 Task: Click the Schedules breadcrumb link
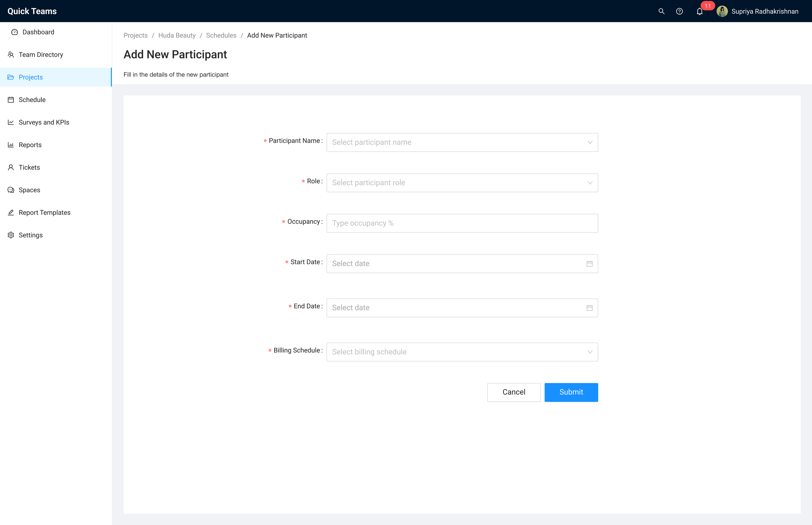[x=221, y=35]
